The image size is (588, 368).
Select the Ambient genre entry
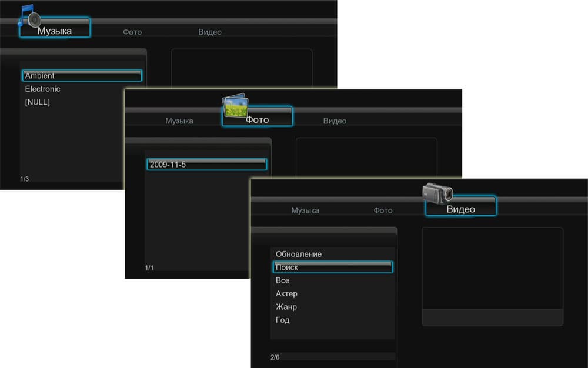[x=82, y=76]
